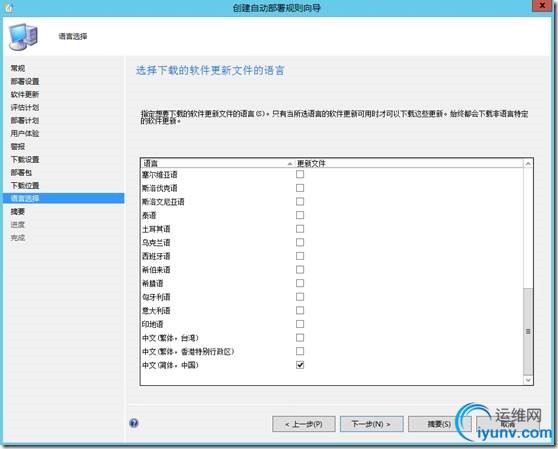Image resolution: width=558 pixels, height=449 pixels.
Task: Check the 塞尔维亚语 update file checkbox
Action: [x=300, y=174]
